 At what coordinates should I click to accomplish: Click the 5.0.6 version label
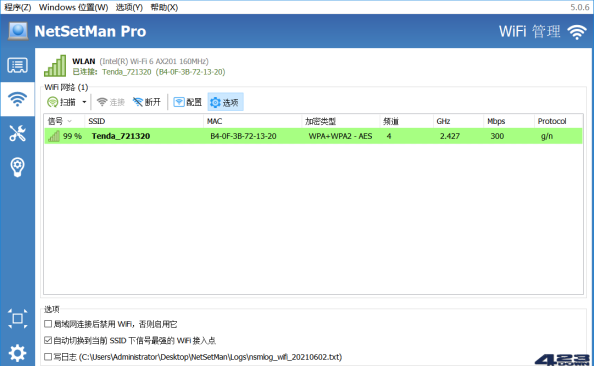tap(580, 7)
